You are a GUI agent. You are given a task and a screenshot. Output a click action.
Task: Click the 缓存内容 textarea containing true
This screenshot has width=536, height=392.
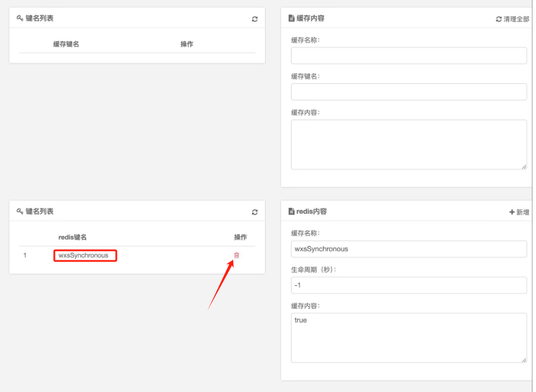click(408, 337)
